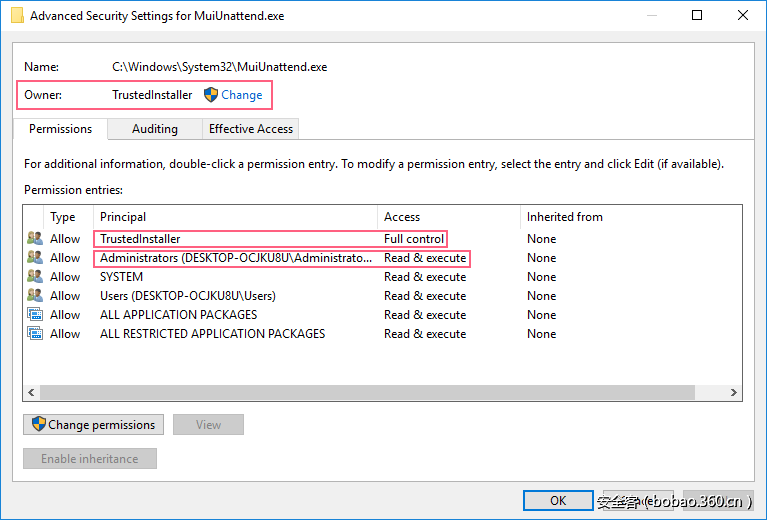The image size is (767, 520).
Task: Click the shield icon beside owner Change
Action: [x=211, y=95]
